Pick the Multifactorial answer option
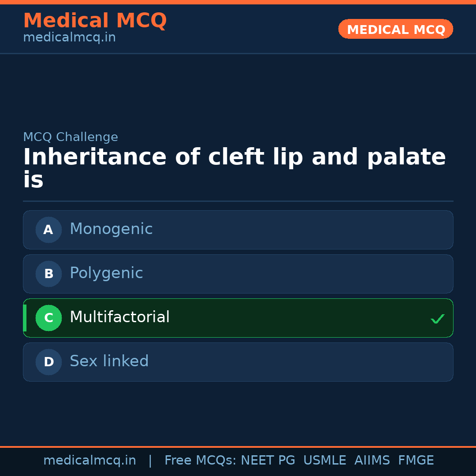Screen dimensions: 476x476 238,318
